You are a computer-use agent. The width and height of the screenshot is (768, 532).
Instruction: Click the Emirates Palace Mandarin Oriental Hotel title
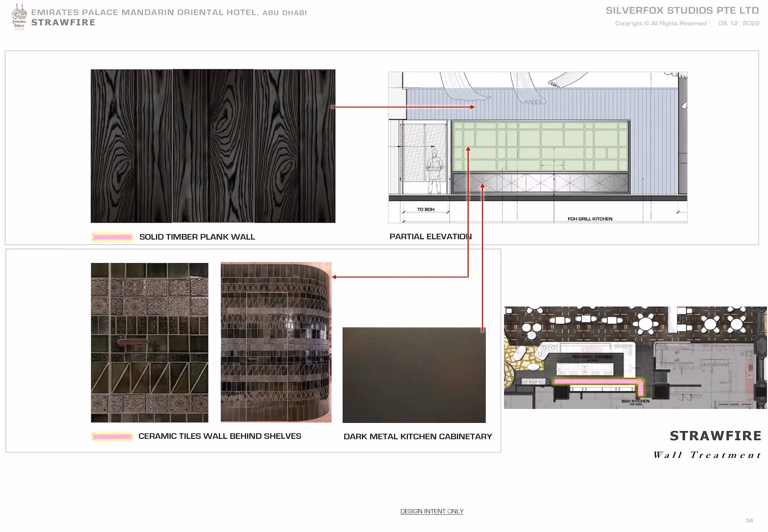(169, 12)
